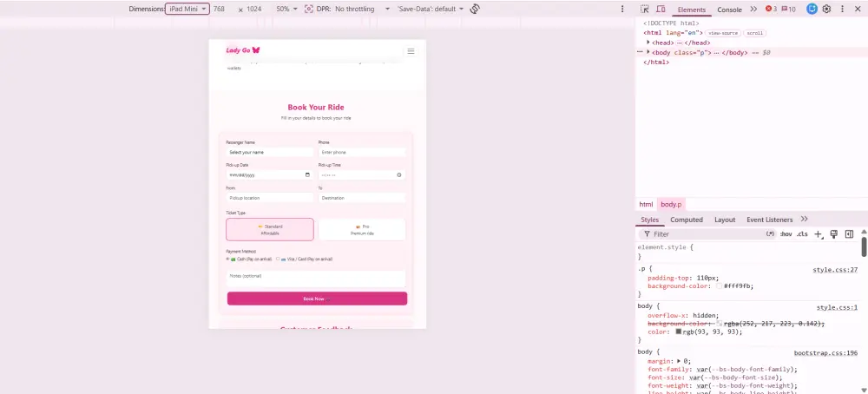Click the device width 768 field

tap(221, 9)
